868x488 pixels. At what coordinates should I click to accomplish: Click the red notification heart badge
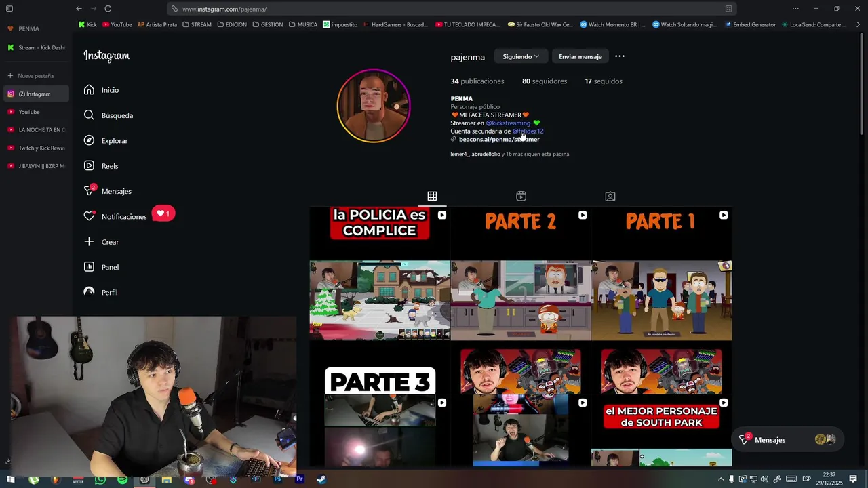pyautogui.click(x=163, y=213)
